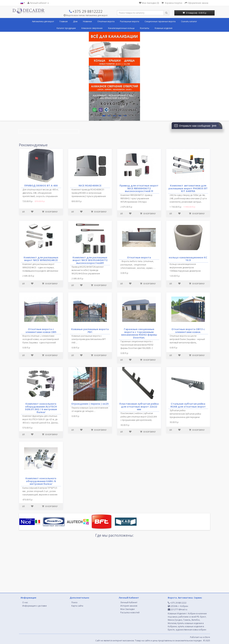Add DEIMOS BT A 400 в корзину

50,212
